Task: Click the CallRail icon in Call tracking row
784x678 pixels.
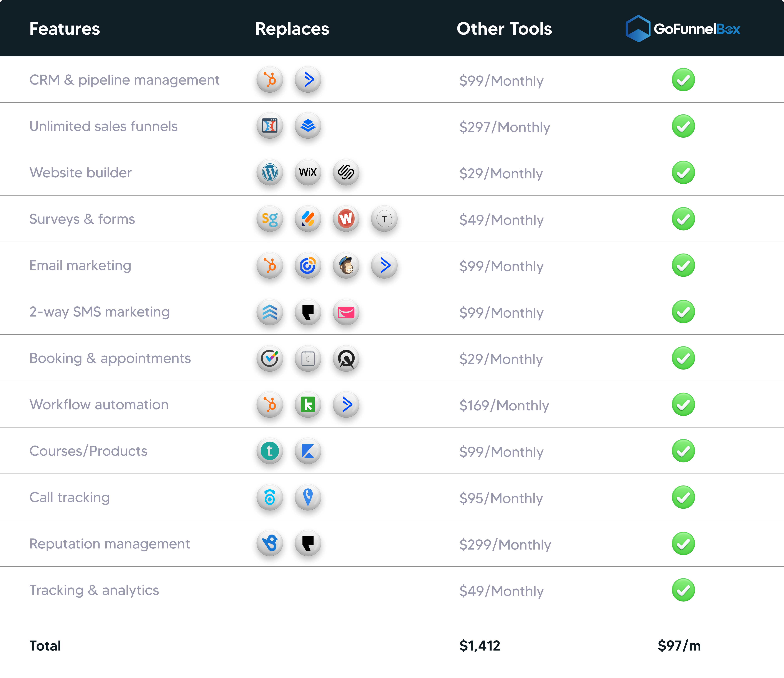Action: pyautogui.click(x=270, y=497)
